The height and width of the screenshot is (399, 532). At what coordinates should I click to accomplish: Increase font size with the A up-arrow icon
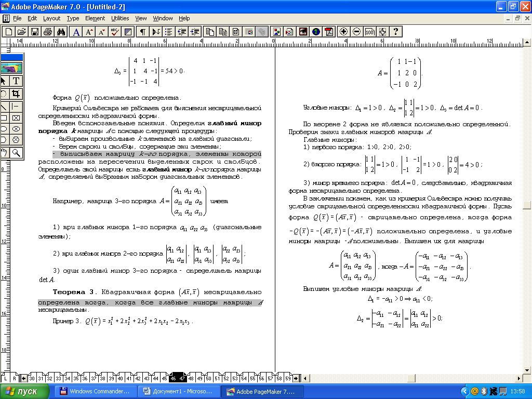click(89, 32)
